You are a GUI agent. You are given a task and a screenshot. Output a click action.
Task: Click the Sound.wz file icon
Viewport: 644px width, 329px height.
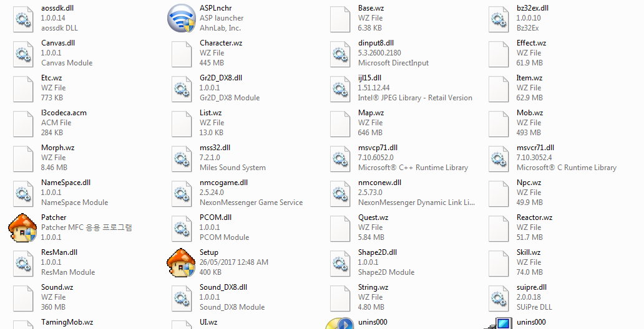pos(23,297)
